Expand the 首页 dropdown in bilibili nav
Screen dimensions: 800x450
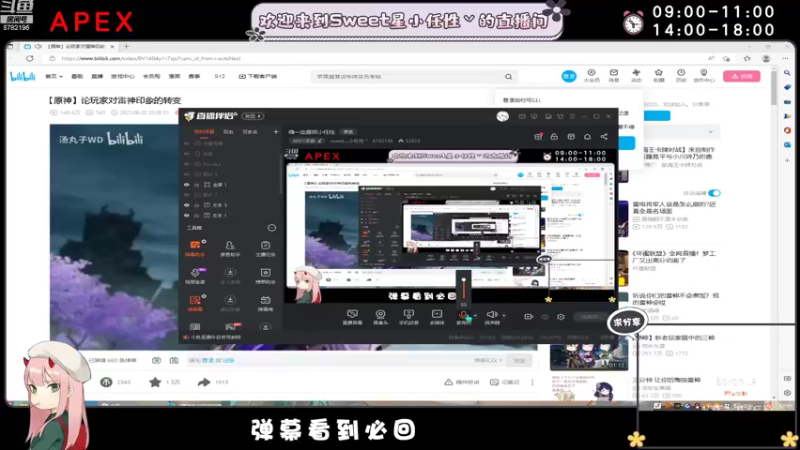tap(54, 77)
